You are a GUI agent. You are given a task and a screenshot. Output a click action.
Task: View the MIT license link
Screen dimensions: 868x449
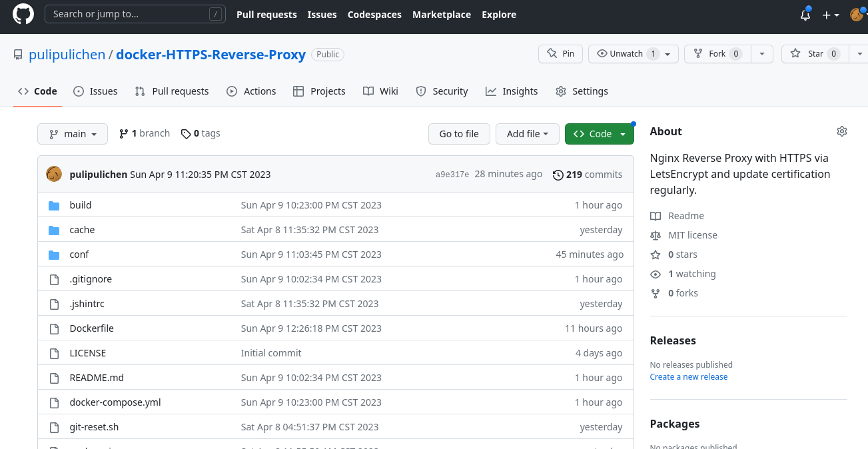684,235
